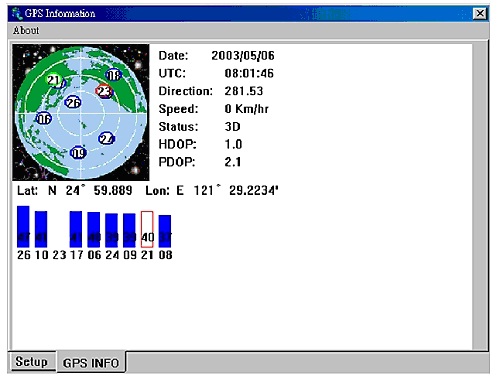Click the Date: label
Viewport: 500px width, 379px height.
point(173,56)
